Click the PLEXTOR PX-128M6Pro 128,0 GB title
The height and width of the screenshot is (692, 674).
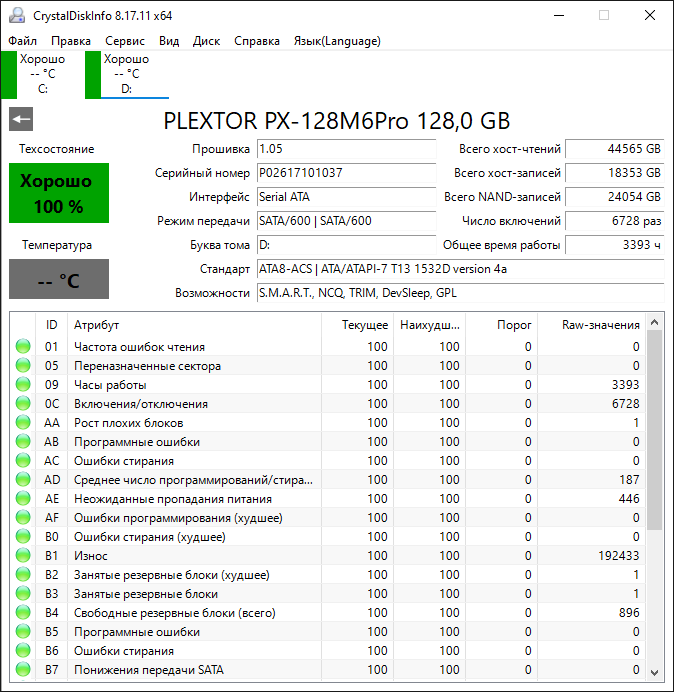(x=337, y=120)
